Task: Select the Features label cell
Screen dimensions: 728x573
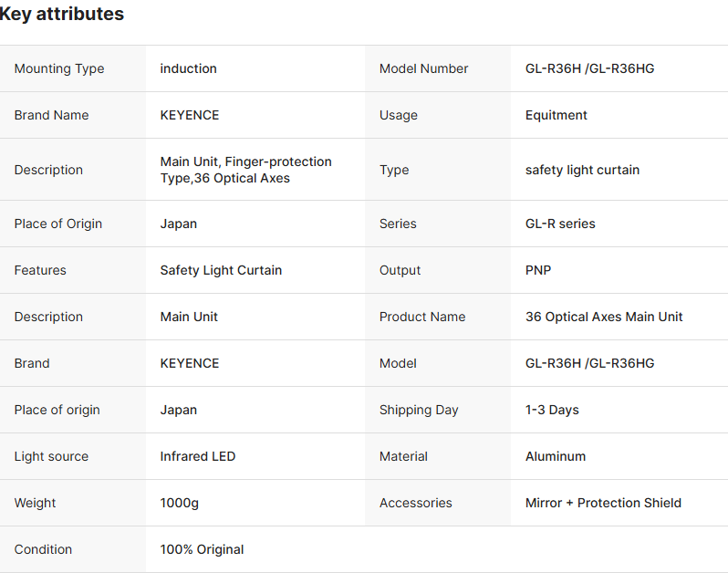Action: [40, 270]
